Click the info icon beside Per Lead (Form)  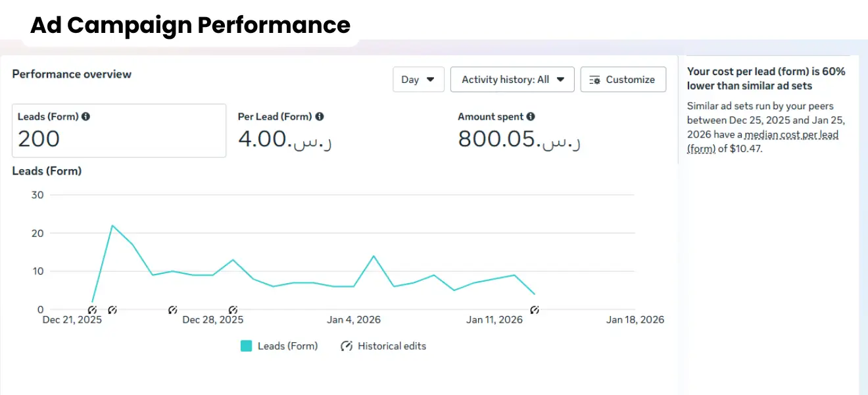pos(320,117)
